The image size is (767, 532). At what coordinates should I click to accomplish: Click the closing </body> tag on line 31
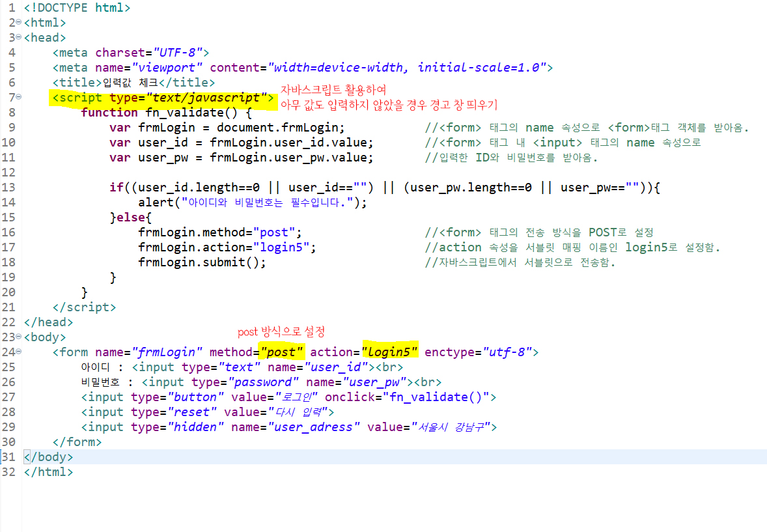coord(48,457)
